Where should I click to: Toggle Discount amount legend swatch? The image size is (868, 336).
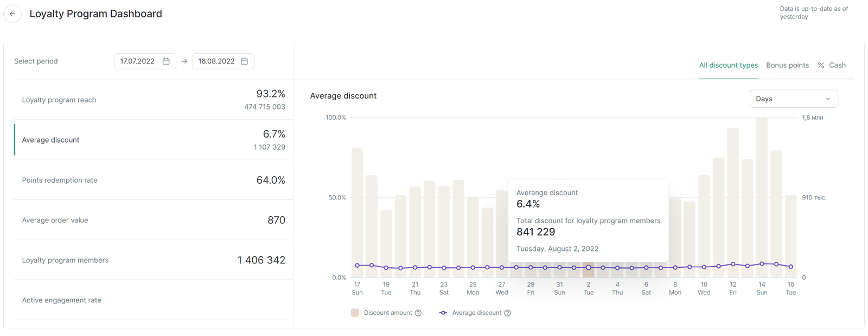click(x=355, y=313)
